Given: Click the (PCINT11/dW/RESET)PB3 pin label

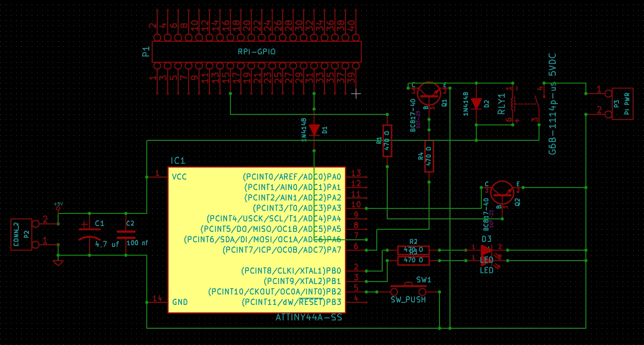Looking at the screenshot, I should tap(291, 302).
